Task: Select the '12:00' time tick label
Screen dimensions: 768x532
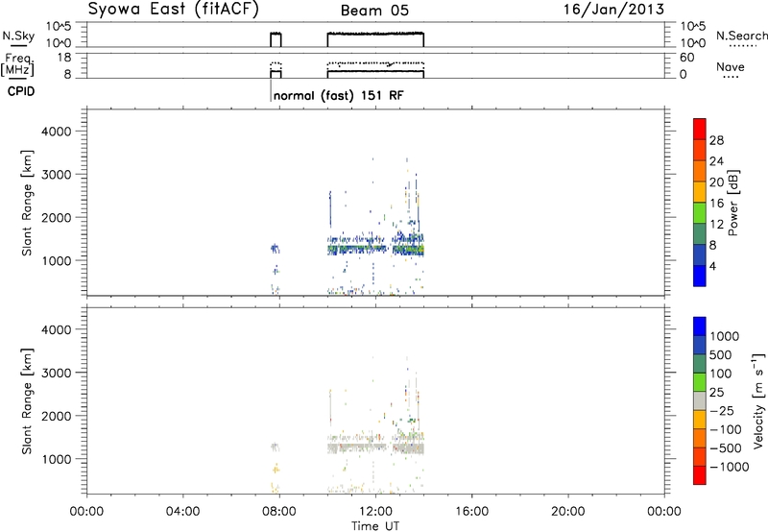Action: pos(375,512)
